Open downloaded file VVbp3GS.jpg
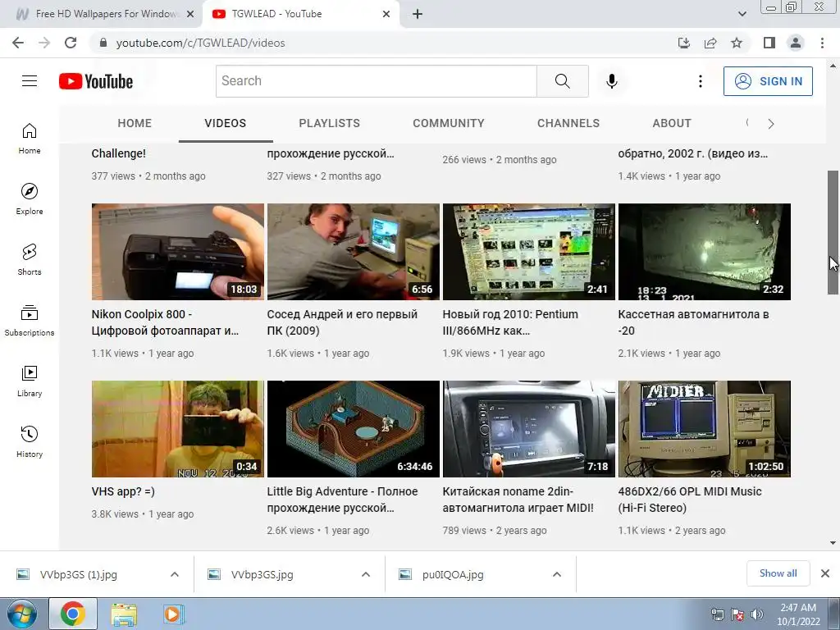840x630 pixels. (262, 574)
